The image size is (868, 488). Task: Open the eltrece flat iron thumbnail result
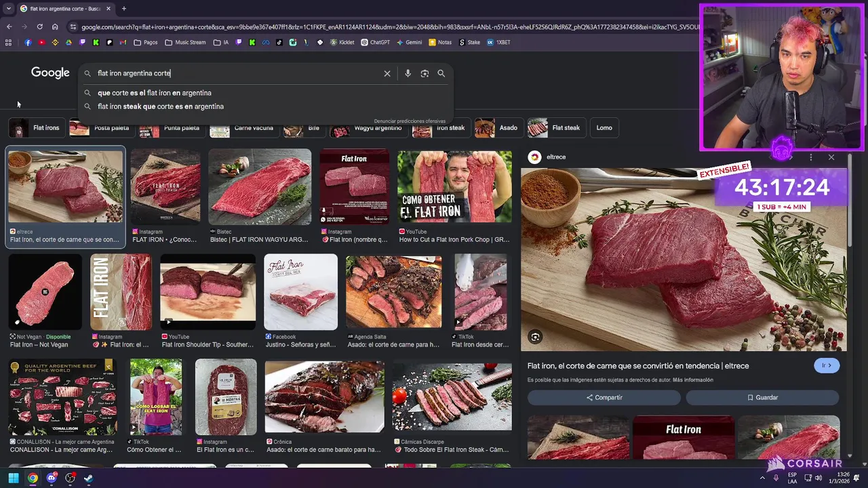[66, 187]
